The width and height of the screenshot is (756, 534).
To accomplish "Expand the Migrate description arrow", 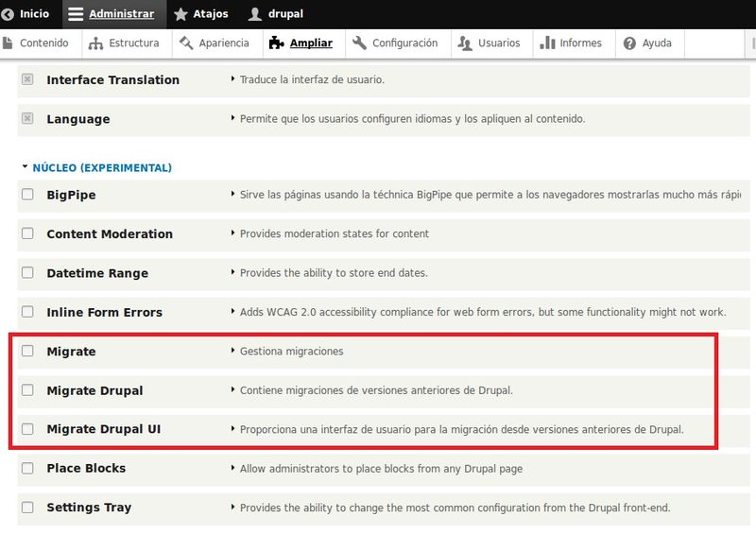I will 232,351.
